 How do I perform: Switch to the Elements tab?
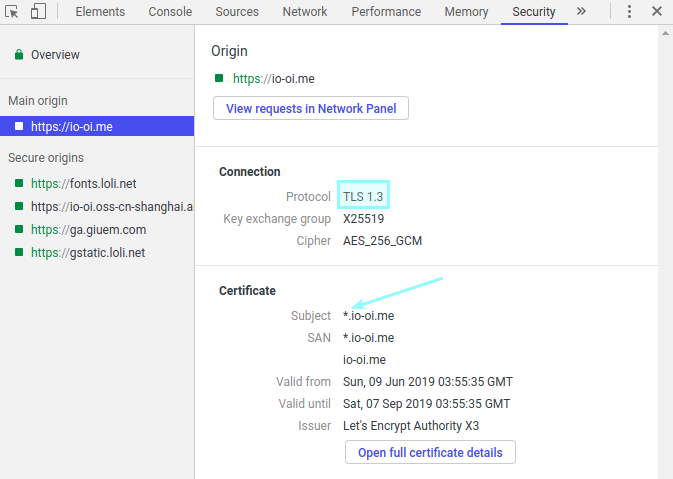(100, 12)
